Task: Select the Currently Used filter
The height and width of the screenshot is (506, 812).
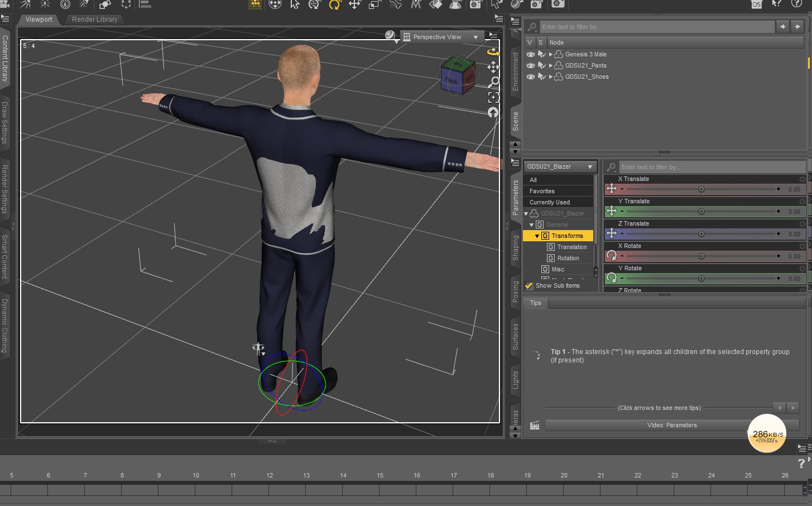Action: (559, 202)
